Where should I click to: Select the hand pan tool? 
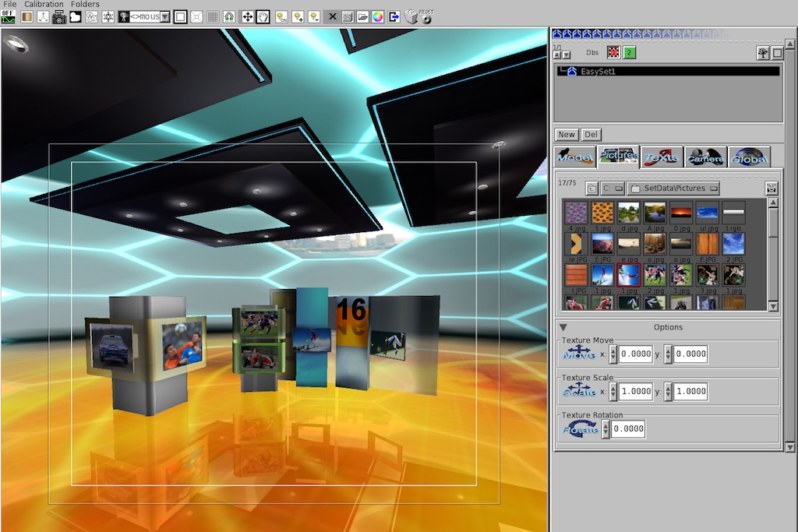(x=263, y=17)
